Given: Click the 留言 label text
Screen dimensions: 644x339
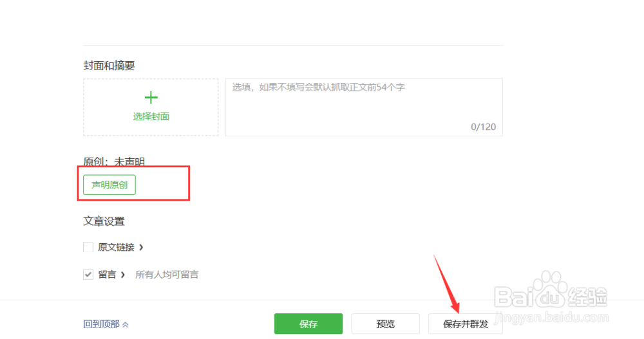Looking at the screenshot, I should point(107,275).
